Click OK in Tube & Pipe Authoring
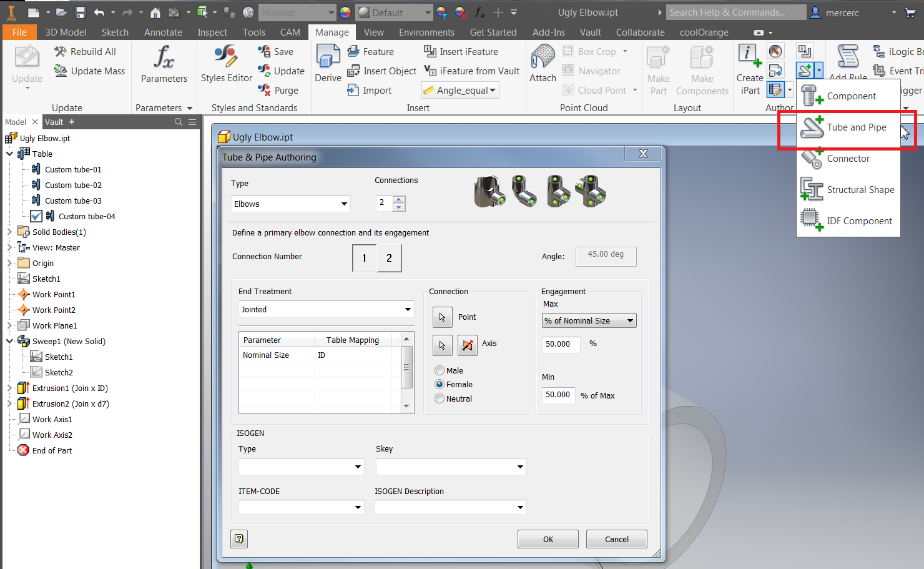 [548, 539]
